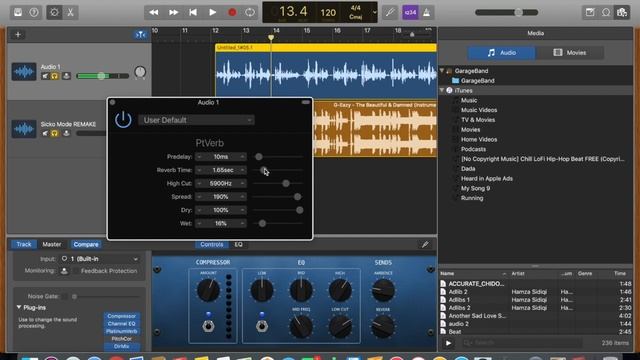Click the master volume slider
This screenshot has height=360, width=640.
coord(507,12)
